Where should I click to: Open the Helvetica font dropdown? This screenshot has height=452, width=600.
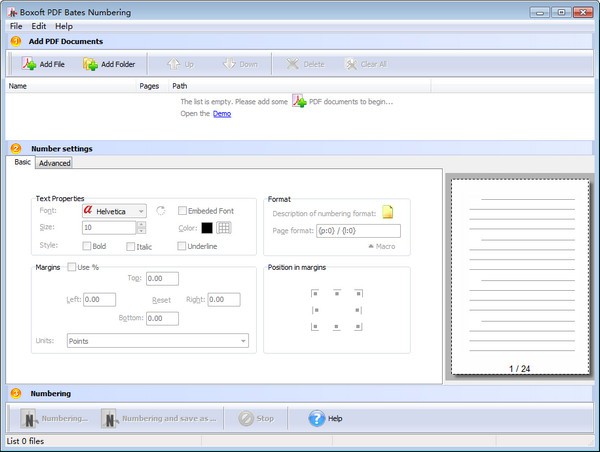click(x=140, y=211)
